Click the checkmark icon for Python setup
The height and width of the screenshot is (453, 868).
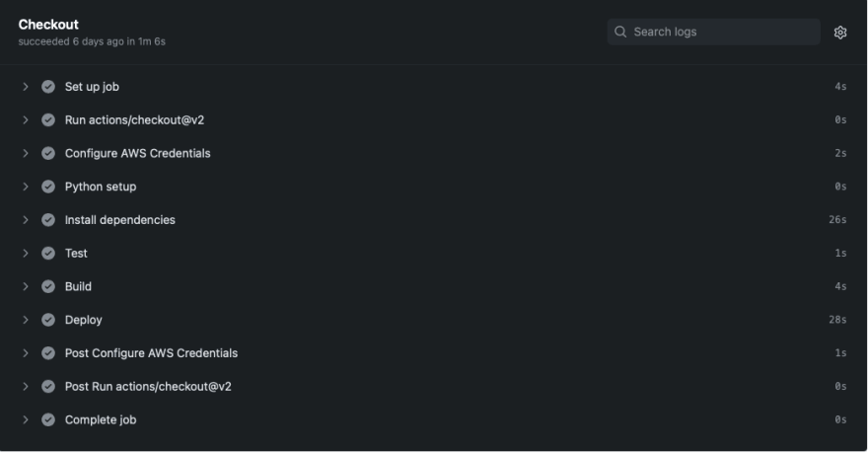point(48,187)
